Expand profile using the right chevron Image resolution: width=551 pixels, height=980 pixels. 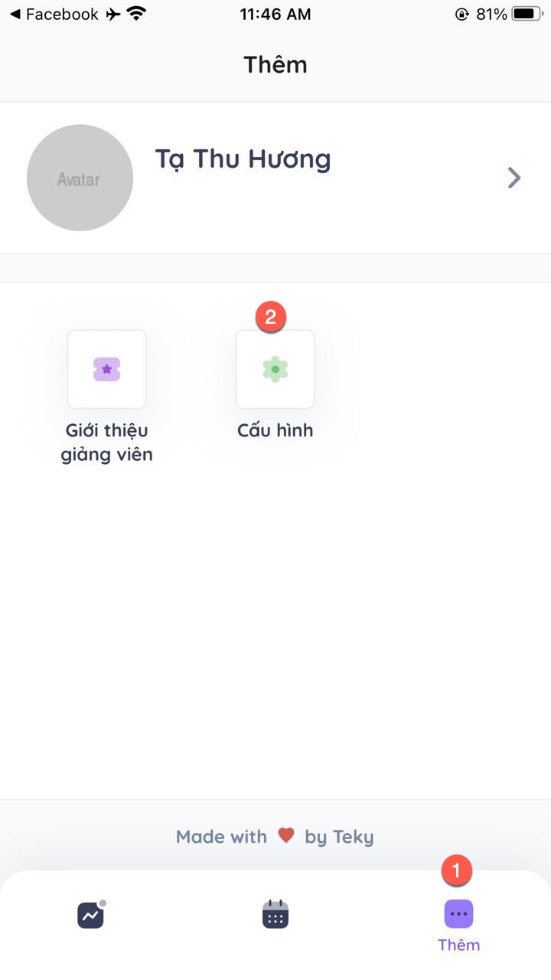514,178
